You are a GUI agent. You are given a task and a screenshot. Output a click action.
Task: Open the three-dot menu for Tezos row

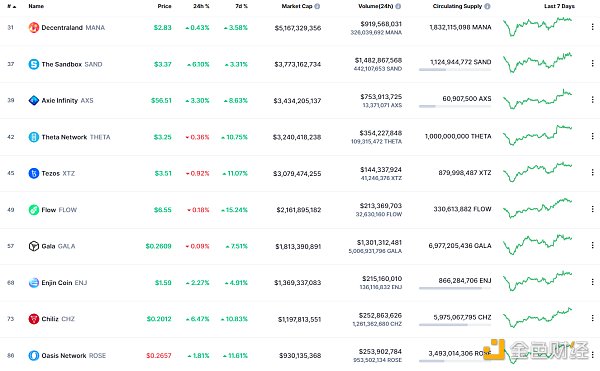(x=592, y=172)
